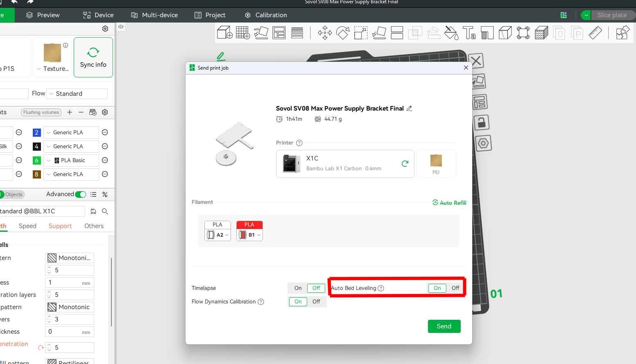Screen dimensions: 636x364
Task: Open the filament settings gear icon
Action: coord(105,112)
